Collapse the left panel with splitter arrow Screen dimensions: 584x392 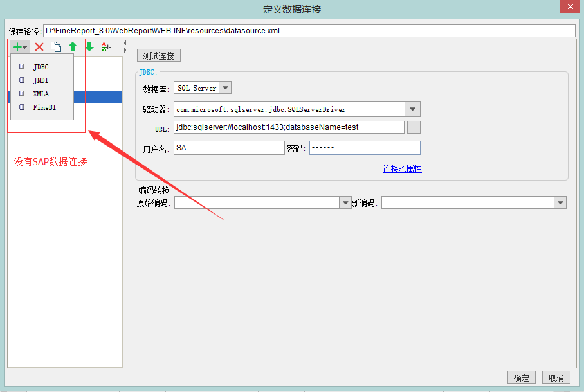125,43
